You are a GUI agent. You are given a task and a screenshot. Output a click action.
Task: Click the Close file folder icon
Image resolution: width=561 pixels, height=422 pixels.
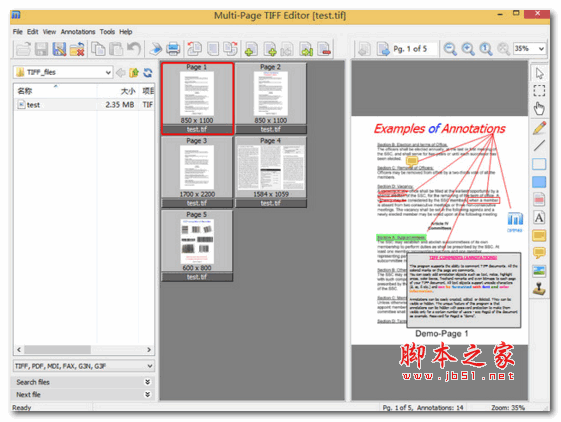pyautogui.click(x=77, y=49)
